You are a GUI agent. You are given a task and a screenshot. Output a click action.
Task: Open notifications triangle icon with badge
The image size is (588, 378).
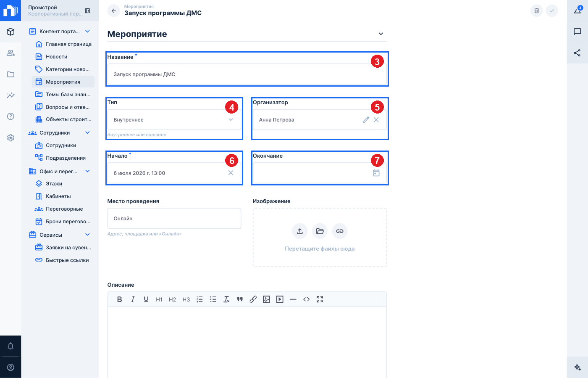coord(577,11)
